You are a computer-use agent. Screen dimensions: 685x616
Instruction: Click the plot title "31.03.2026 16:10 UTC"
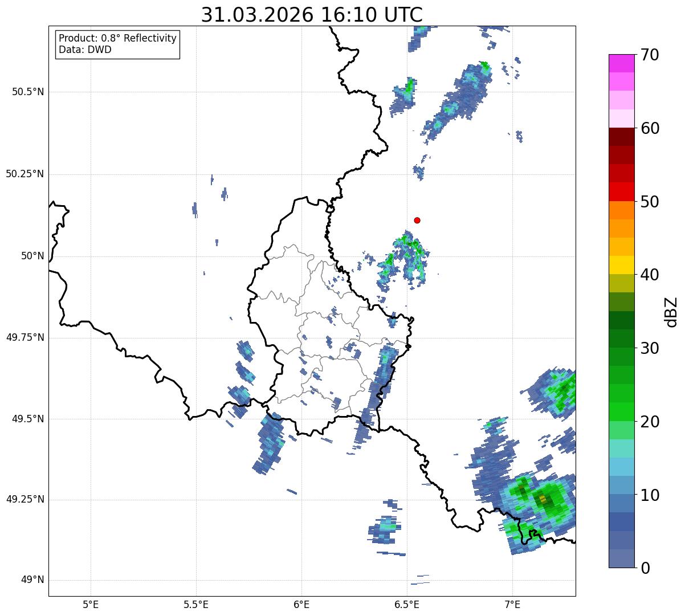pos(312,15)
